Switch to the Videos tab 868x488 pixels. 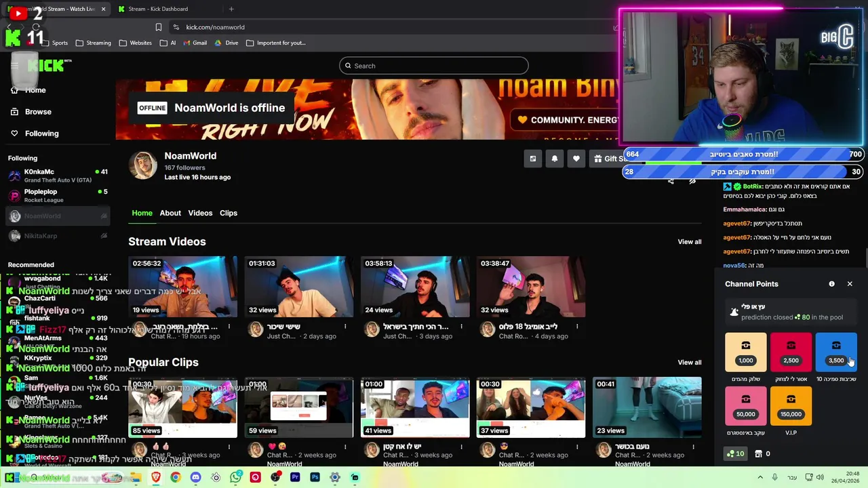click(x=200, y=213)
